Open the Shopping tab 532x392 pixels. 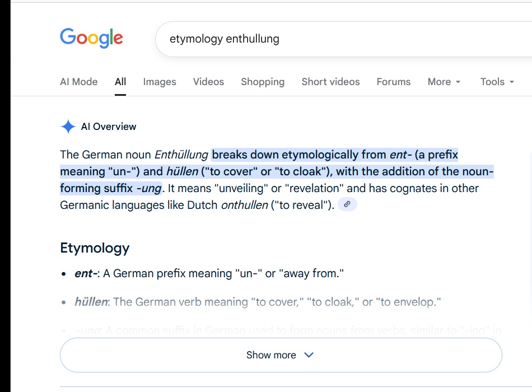263,82
